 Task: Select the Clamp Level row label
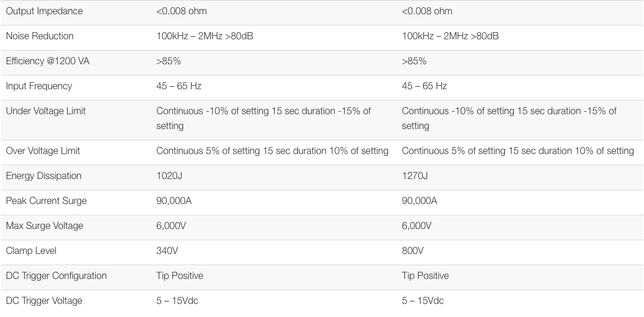[31, 251]
